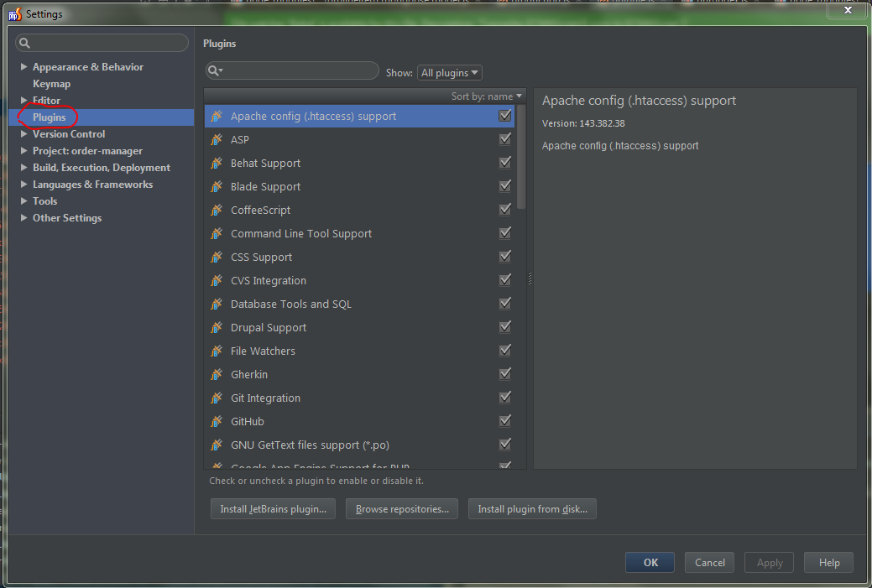Uncheck the ASP plugin
Screen dimensions: 872x588
505,139
